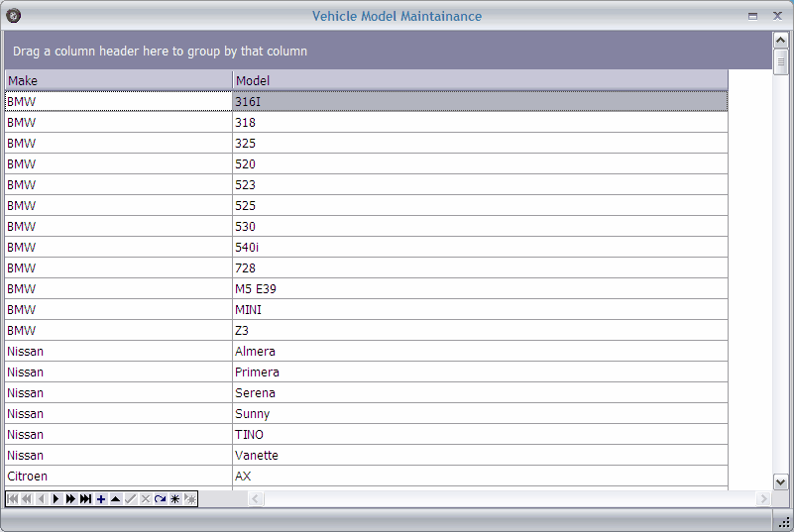
Task: Click BMW make cell in 318 row
Action: [x=119, y=123]
